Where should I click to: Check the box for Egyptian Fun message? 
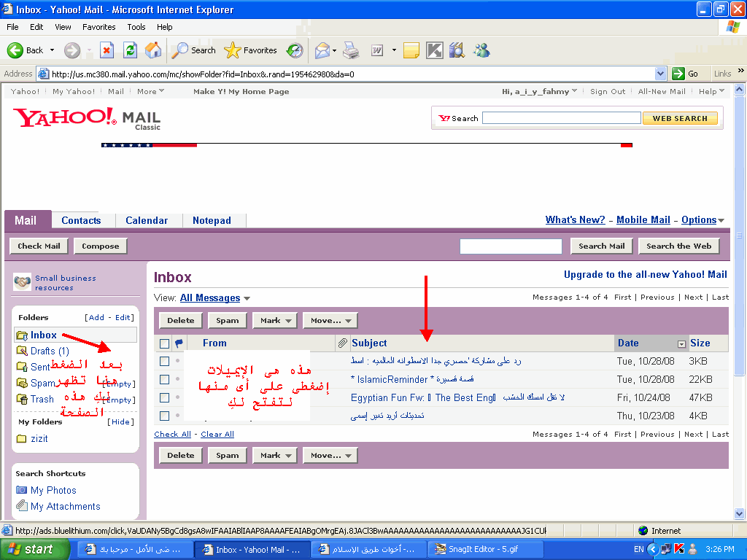tap(164, 397)
